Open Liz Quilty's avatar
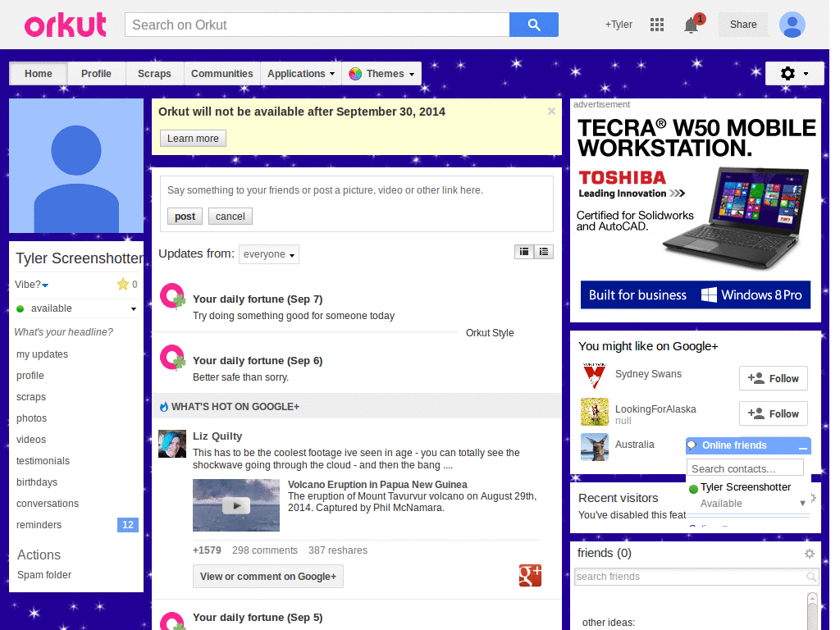Image resolution: width=840 pixels, height=630 pixels. coord(172,444)
